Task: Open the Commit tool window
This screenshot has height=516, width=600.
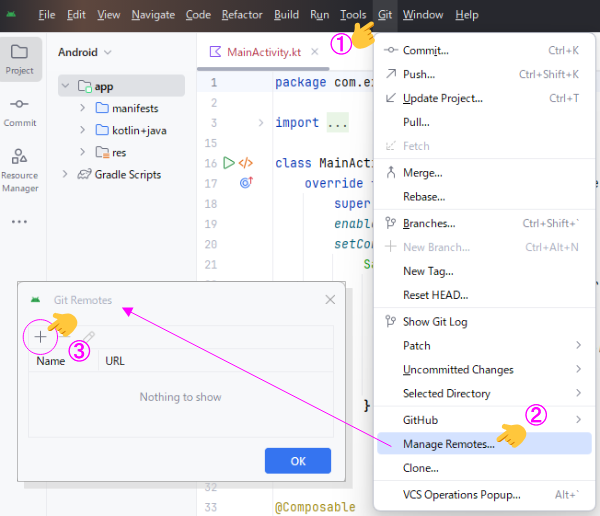Action: (20, 110)
